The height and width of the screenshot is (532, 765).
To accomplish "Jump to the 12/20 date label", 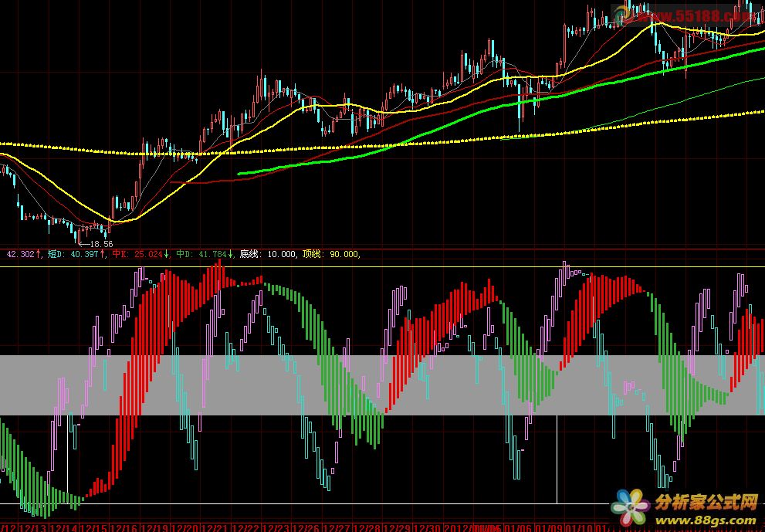I will pyautogui.click(x=185, y=528).
